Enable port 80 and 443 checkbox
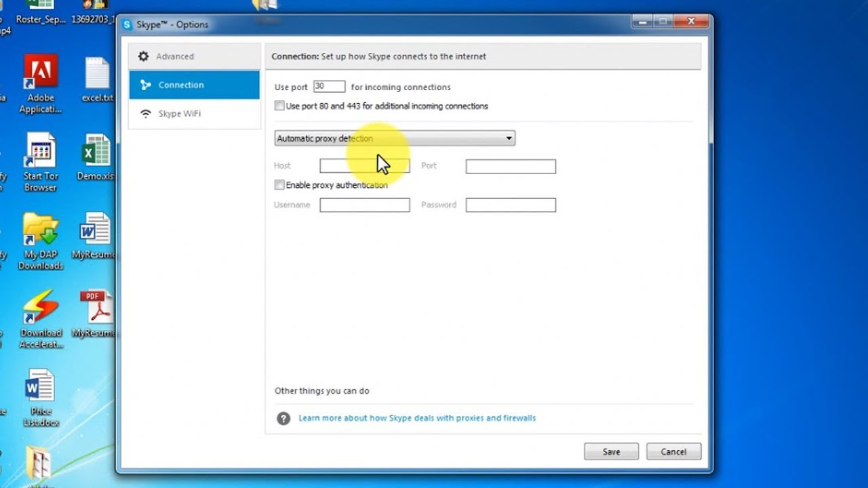Image resolution: width=868 pixels, height=488 pixels. click(x=279, y=106)
